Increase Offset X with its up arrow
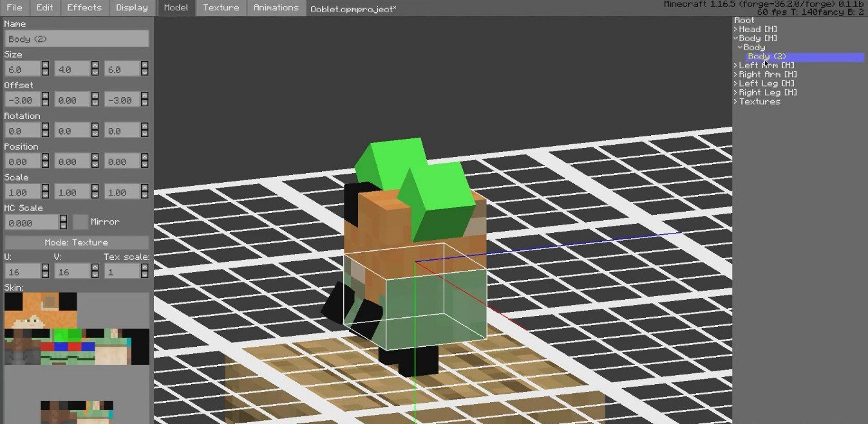Image resolution: width=868 pixels, height=424 pixels. [45, 96]
